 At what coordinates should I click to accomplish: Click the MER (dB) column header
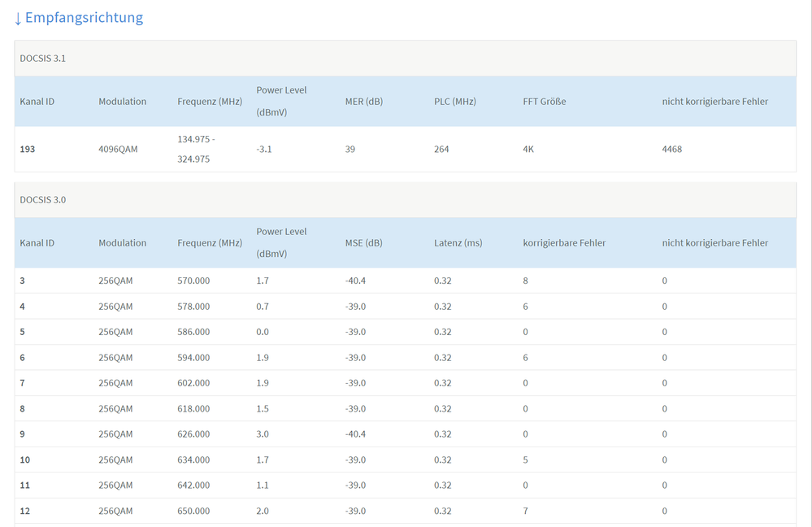click(x=363, y=102)
